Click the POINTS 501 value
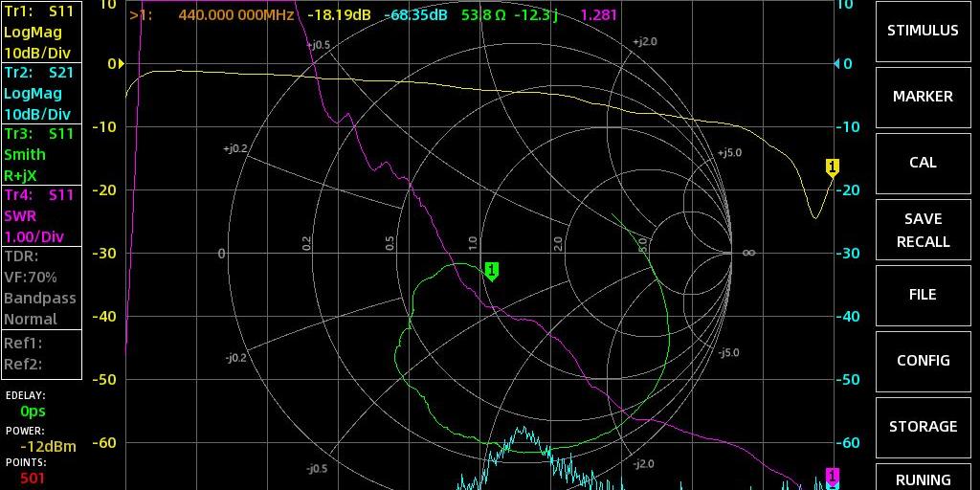The width and height of the screenshot is (980, 490). coord(32,479)
